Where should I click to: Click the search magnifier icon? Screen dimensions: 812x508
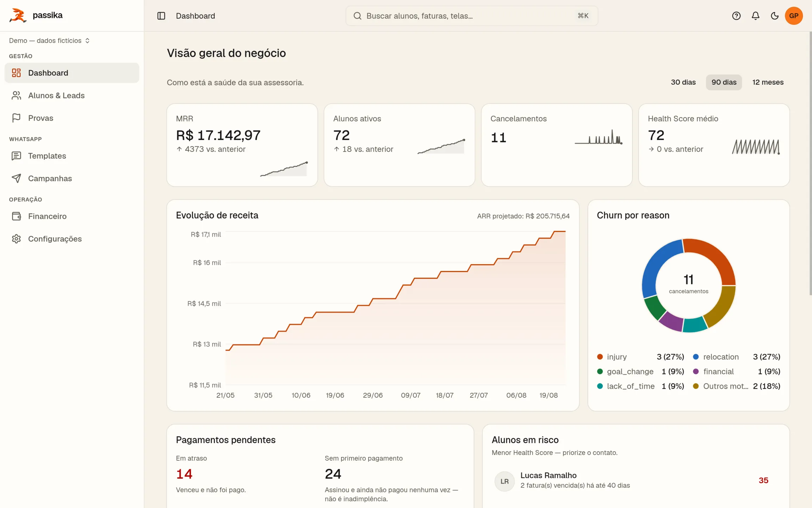tap(357, 16)
